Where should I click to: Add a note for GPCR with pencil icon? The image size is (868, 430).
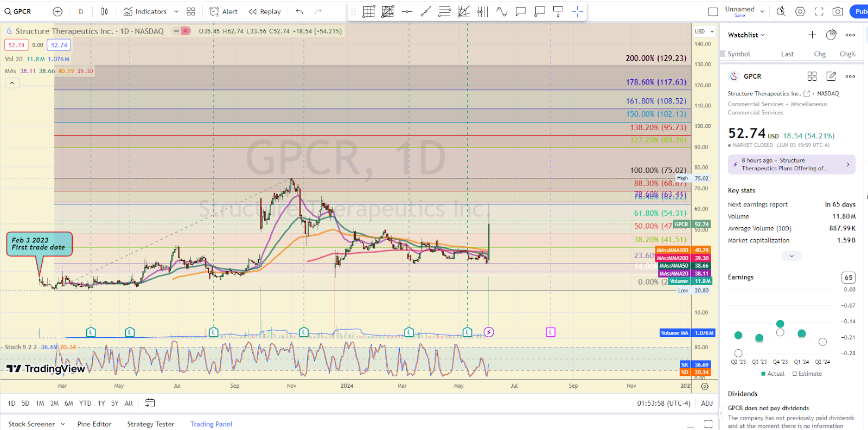pyautogui.click(x=831, y=76)
